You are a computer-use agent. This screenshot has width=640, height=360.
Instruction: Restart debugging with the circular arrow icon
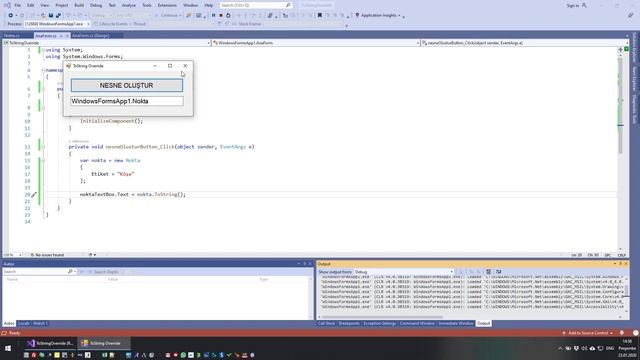click(228, 15)
